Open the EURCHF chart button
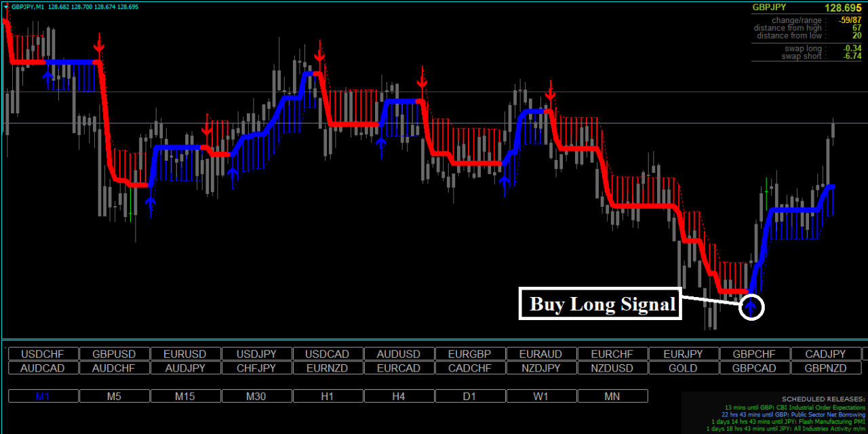Viewport: 868px width, 434px height. [612, 354]
